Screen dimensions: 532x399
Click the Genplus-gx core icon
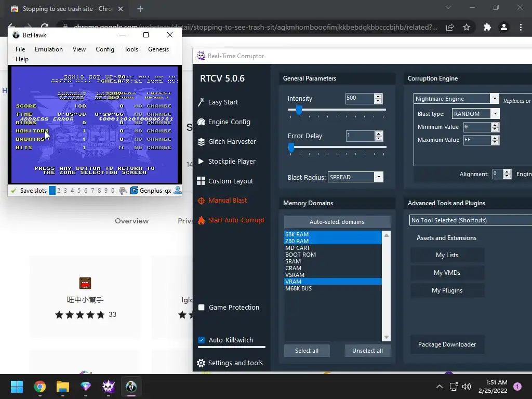click(x=134, y=191)
